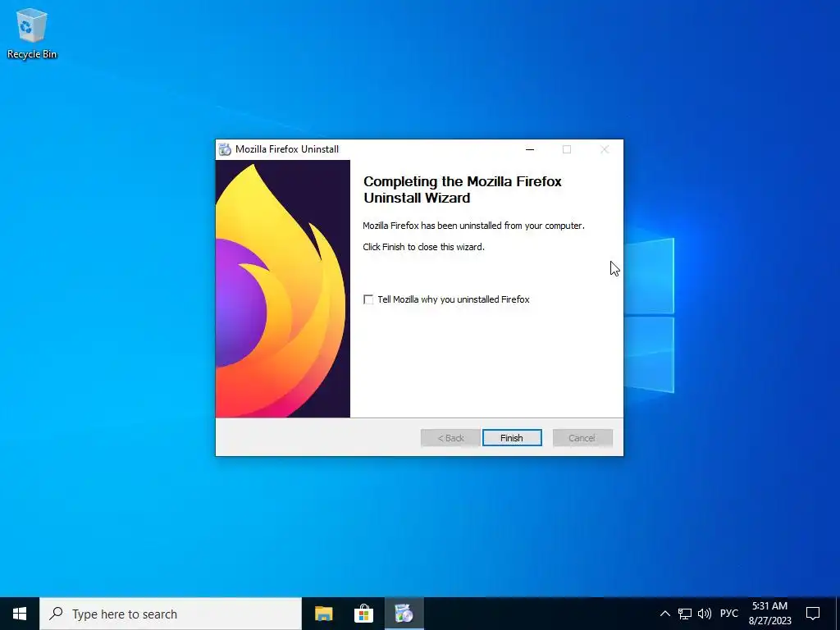Click the Mozilla Firefox Uninstall window title
Image resolution: width=840 pixels, height=630 pixels.
(287, 149)
